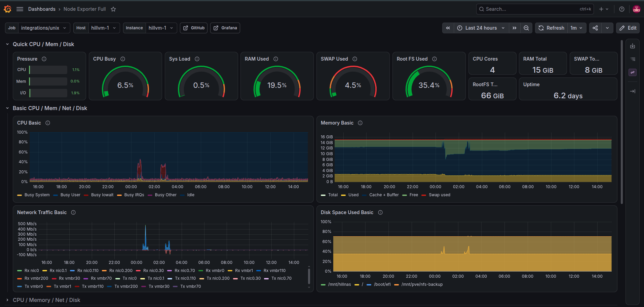Open the help question-mark icon
This screenshot has height=307, width=644.
[622, 9]
